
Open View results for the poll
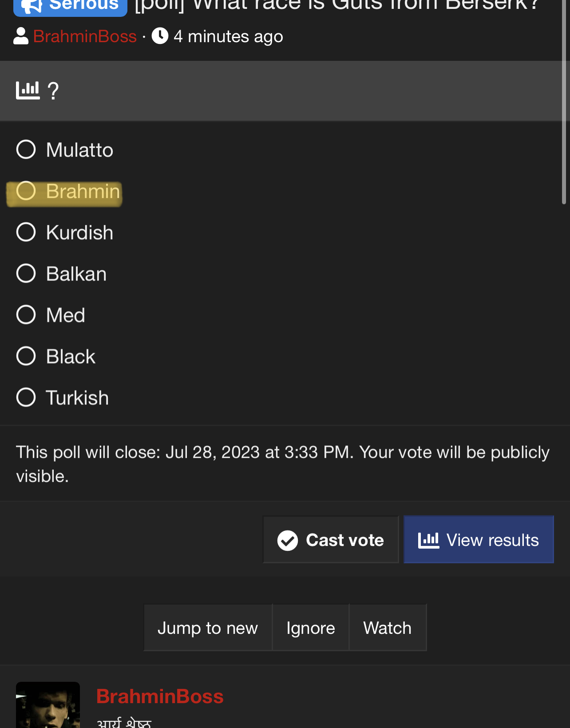[479, 540]
